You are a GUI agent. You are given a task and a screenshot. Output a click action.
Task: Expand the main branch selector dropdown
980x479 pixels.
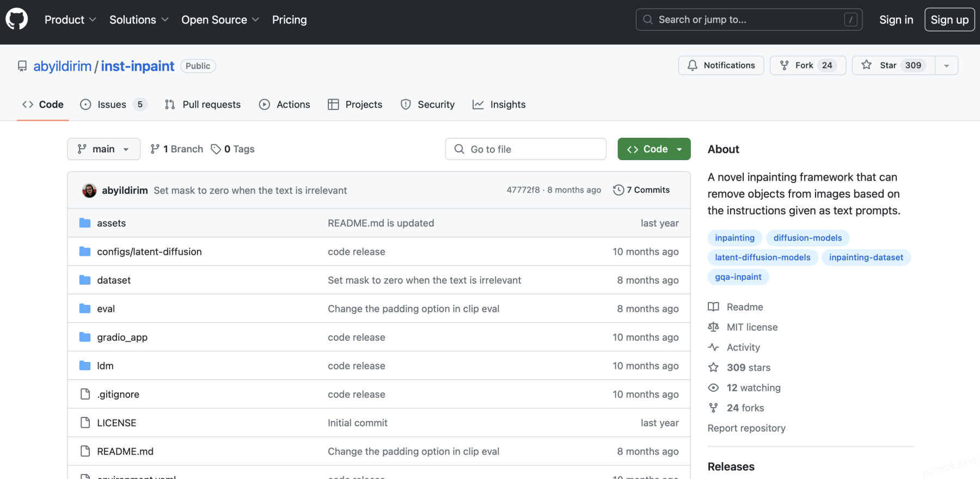[x=103, y=149]
